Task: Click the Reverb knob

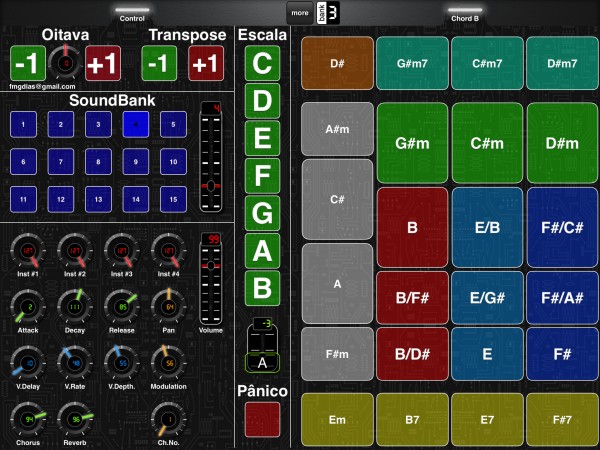Action: [75, 419]
